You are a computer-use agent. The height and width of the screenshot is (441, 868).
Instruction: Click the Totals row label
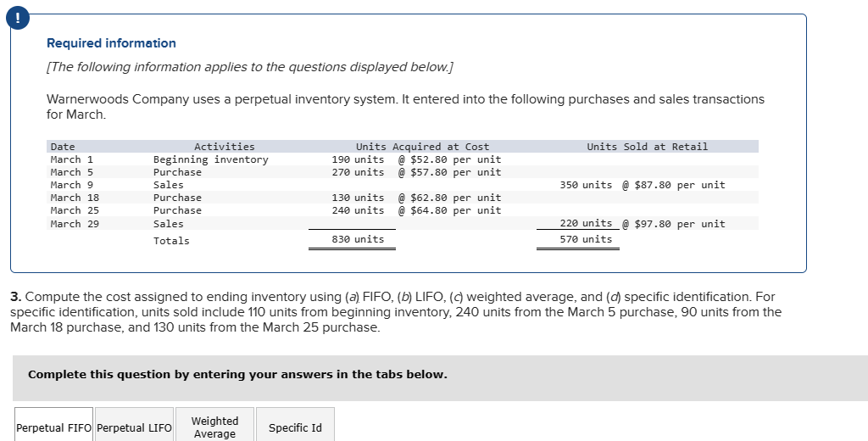point(171,241)
